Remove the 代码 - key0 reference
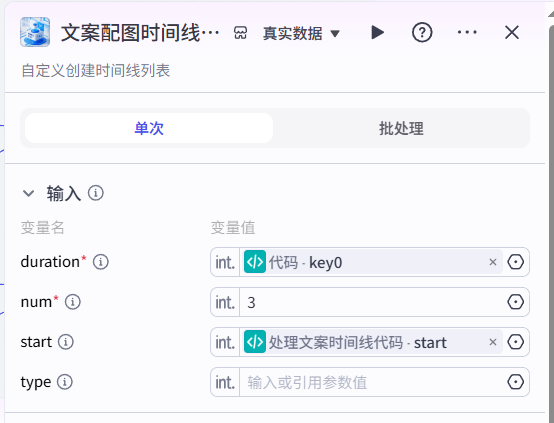The image size is (554, 423). click(493, 262)
